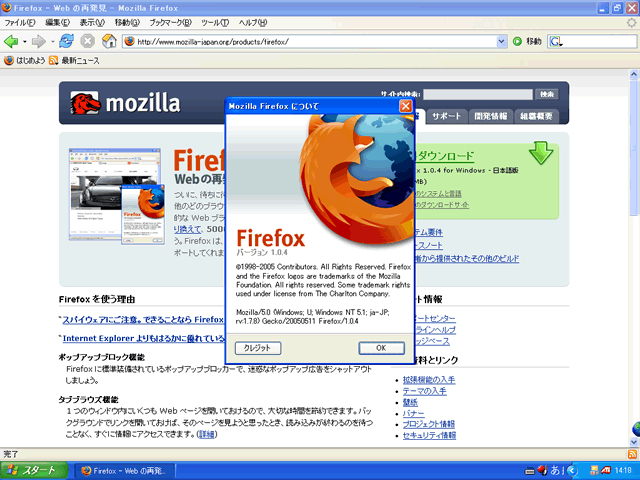Select the Firefox taskbar button

pyautogui.click(x=126, y=471)
